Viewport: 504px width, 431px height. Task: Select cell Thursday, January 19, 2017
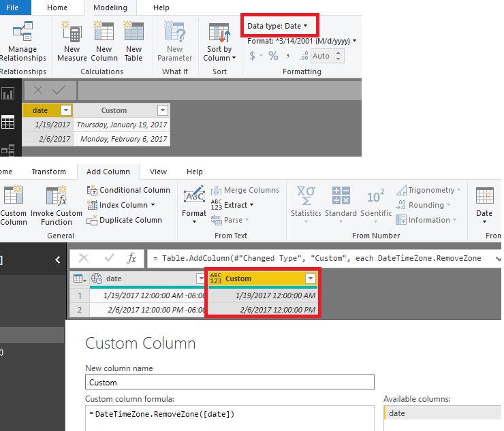[121, 125]
